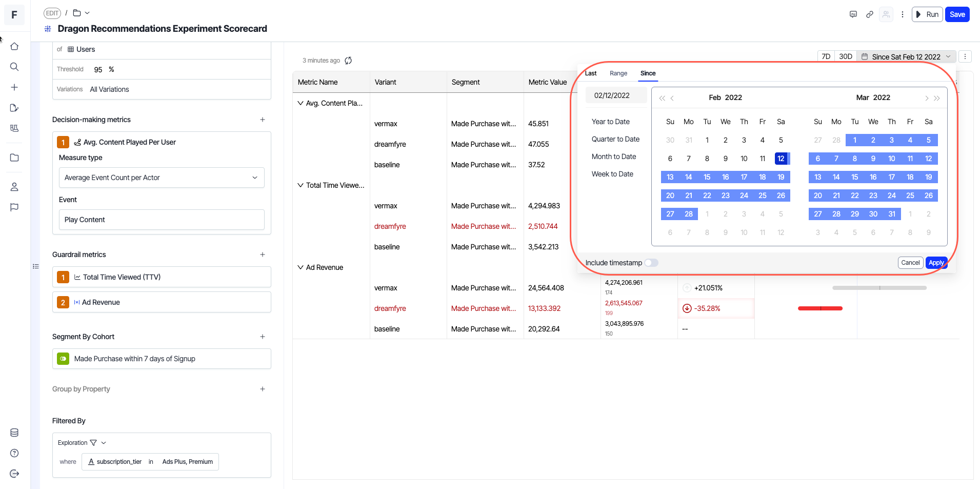This screenshot has width=980, height=489.
Task: Open the flag icon in the left sidebar
Action: pyautogui.click(x=14, y=207)
